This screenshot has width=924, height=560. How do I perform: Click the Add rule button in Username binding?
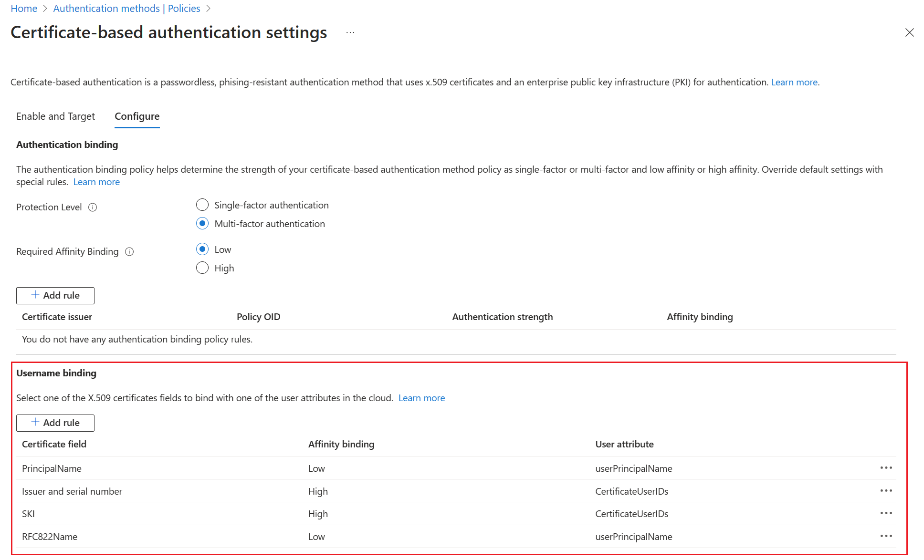(x=55, y=422)
